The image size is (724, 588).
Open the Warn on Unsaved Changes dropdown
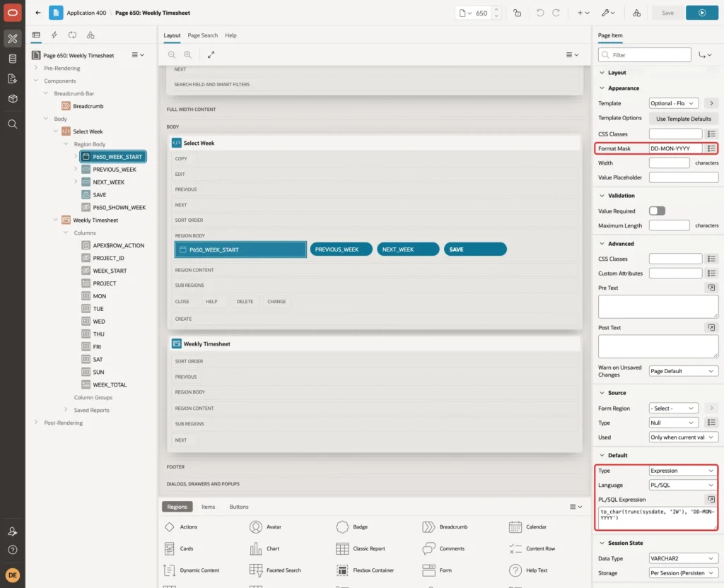pos(683,371)
